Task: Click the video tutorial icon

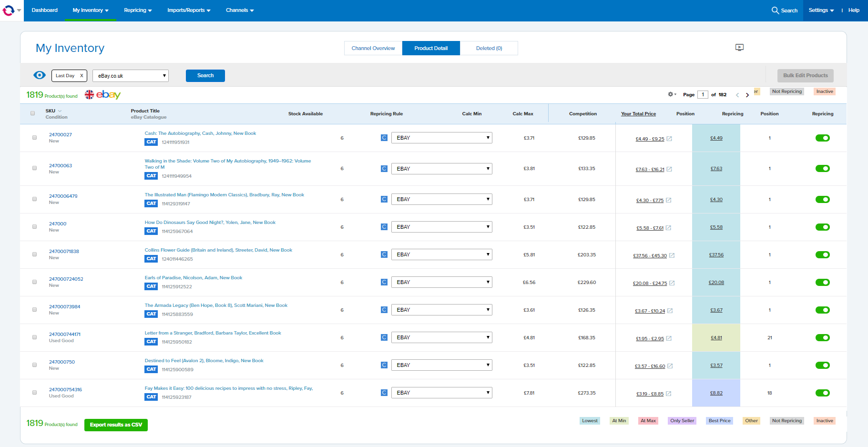Action: click(x=739, y=47)
